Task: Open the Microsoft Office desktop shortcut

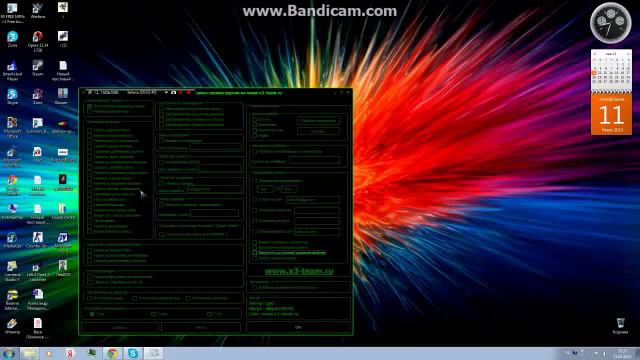Action: [12, 127]
